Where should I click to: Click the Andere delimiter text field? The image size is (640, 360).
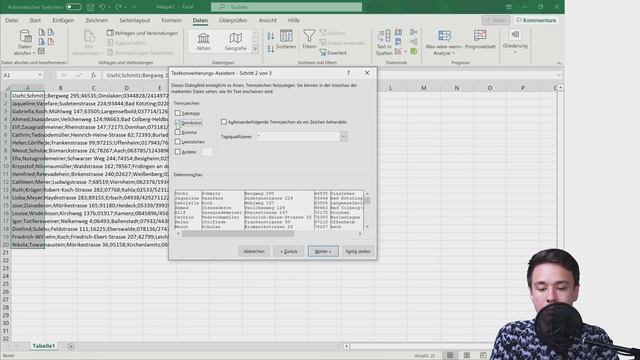(207, 151)
